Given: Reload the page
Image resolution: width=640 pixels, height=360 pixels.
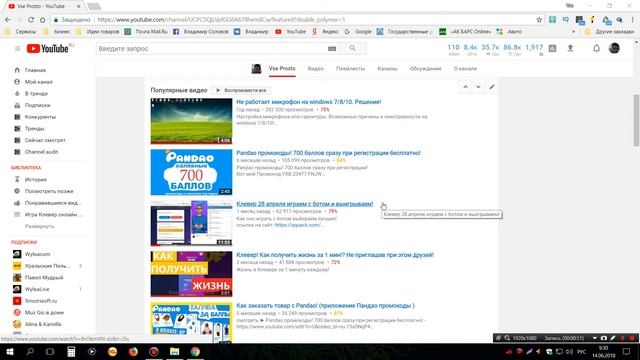Looking at the screenshot, I should 31,20.
